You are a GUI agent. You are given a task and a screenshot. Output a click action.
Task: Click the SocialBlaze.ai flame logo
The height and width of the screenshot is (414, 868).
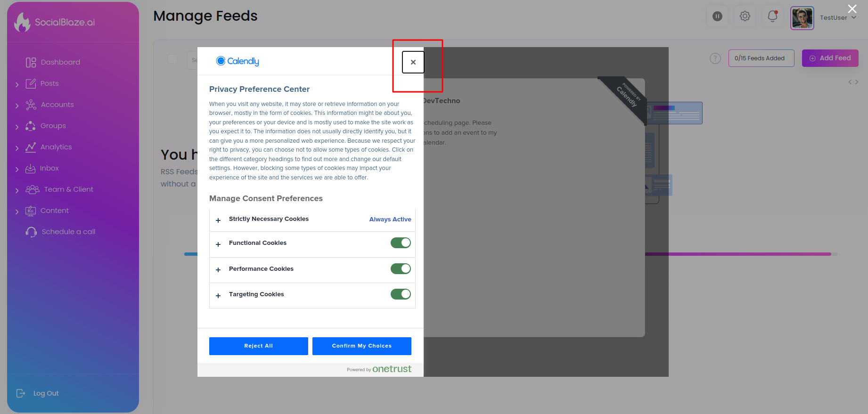pos(22,22)
